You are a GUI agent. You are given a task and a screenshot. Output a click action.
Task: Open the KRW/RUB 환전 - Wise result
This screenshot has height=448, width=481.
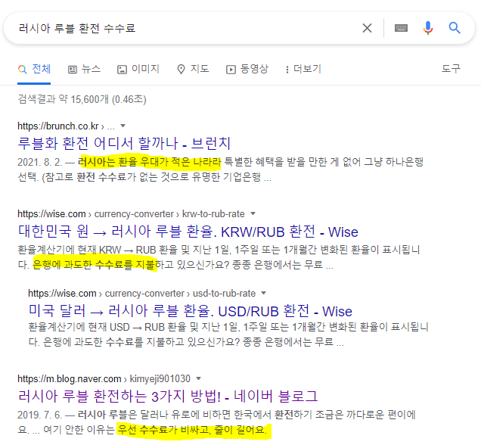[188, 232]
